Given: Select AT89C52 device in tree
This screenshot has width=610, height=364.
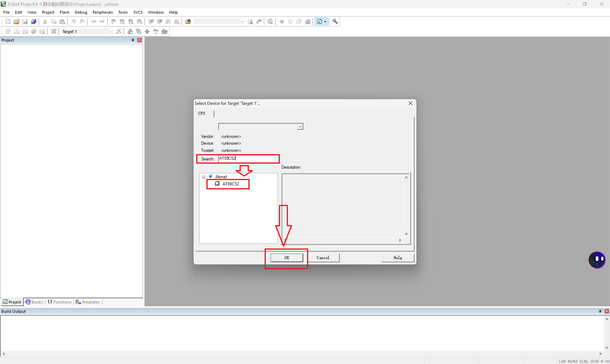Looking at the screenshot, I should (230, 184).
